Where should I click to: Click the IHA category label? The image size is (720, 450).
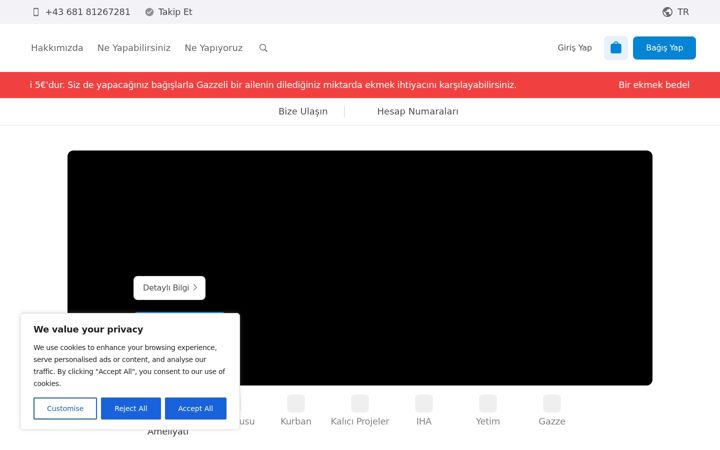tap(424, 421)
